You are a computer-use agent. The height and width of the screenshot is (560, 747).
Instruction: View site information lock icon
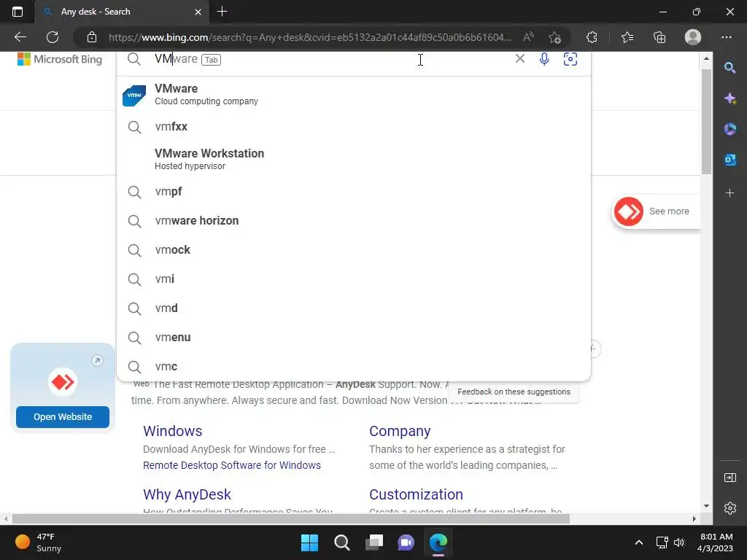[92, 37]
